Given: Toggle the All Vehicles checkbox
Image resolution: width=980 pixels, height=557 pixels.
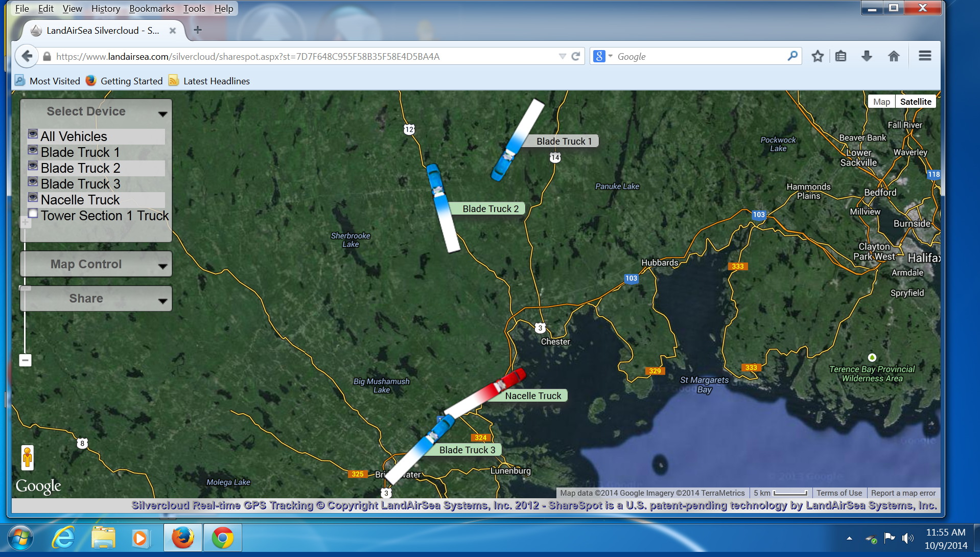Looking at the screenshot, I should click(x=33, y=134).
